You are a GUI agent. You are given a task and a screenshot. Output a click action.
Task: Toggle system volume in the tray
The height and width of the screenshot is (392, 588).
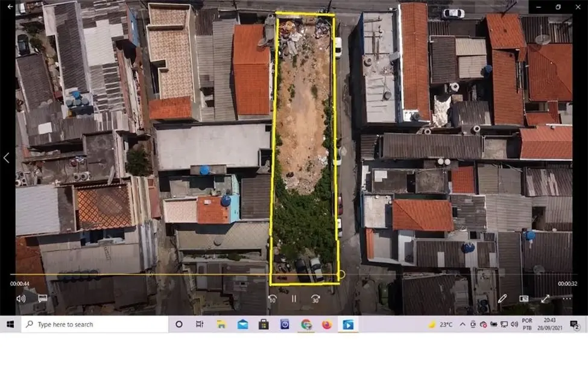tap(514, 324)
